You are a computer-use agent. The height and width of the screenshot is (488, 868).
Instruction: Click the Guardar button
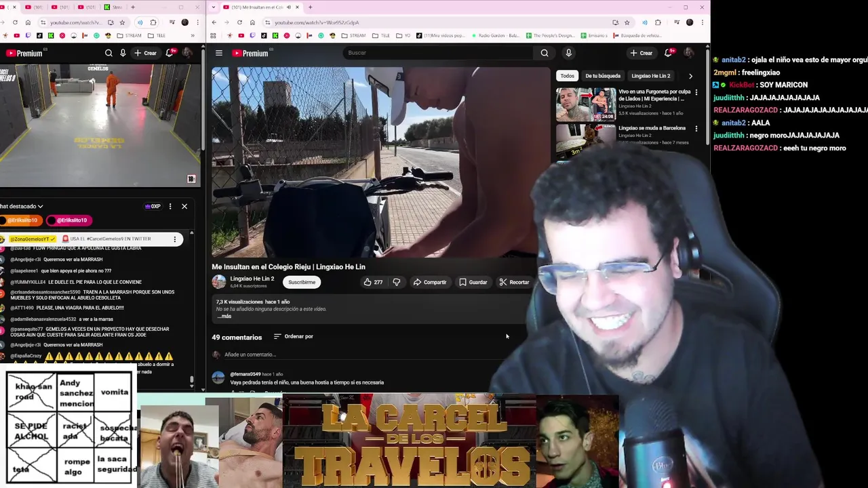[x=473, y=282]
